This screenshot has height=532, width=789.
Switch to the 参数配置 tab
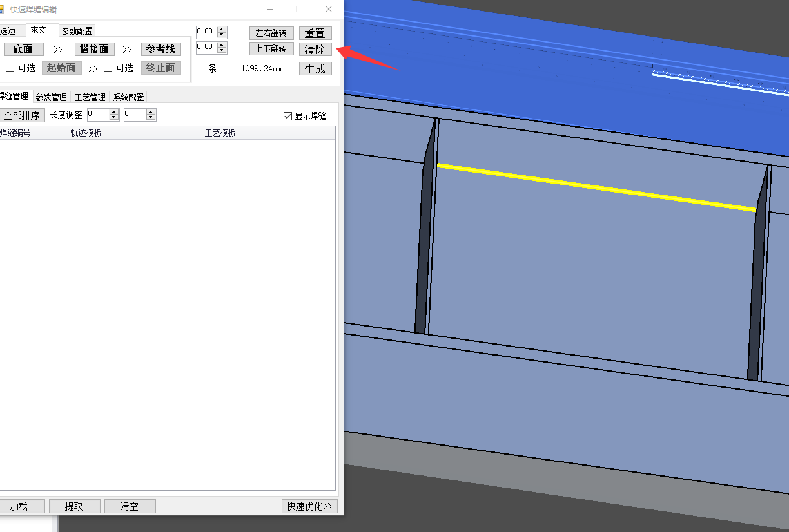click(77, 30)
